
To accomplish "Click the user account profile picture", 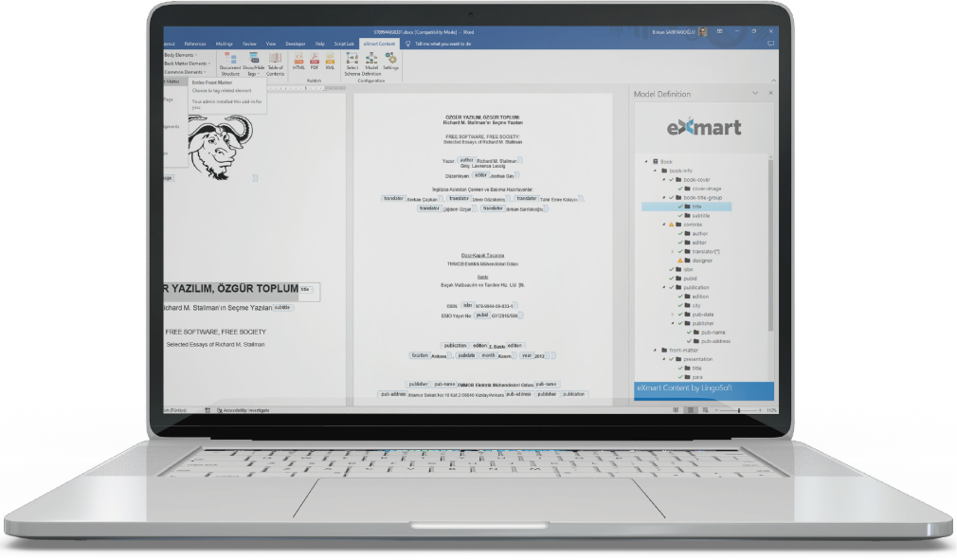I will coord(702,31).
